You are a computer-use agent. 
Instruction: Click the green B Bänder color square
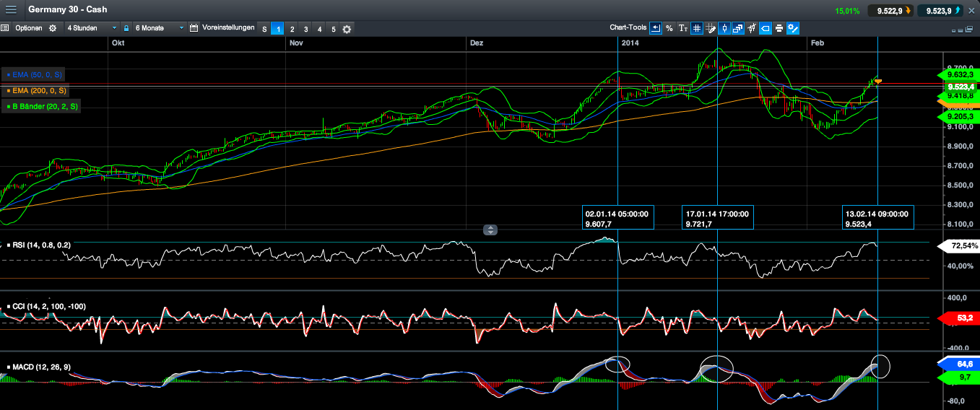click(8, 107)
